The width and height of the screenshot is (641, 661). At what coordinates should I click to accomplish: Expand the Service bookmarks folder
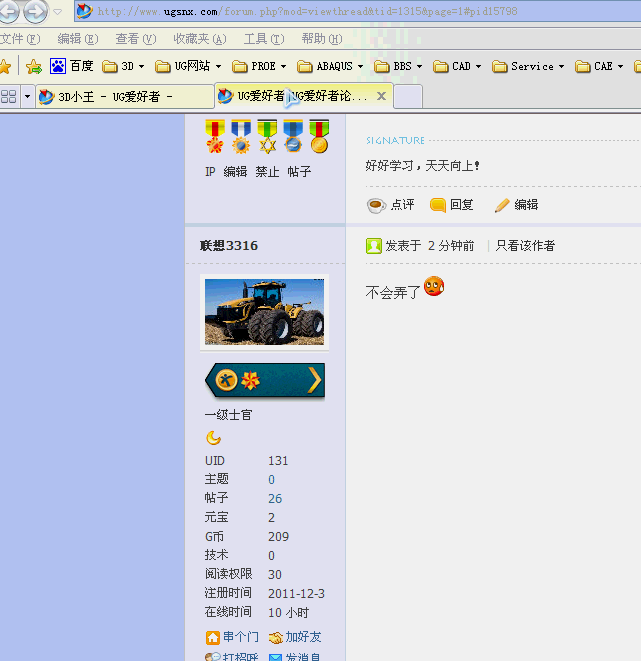(x=528, y=67)
